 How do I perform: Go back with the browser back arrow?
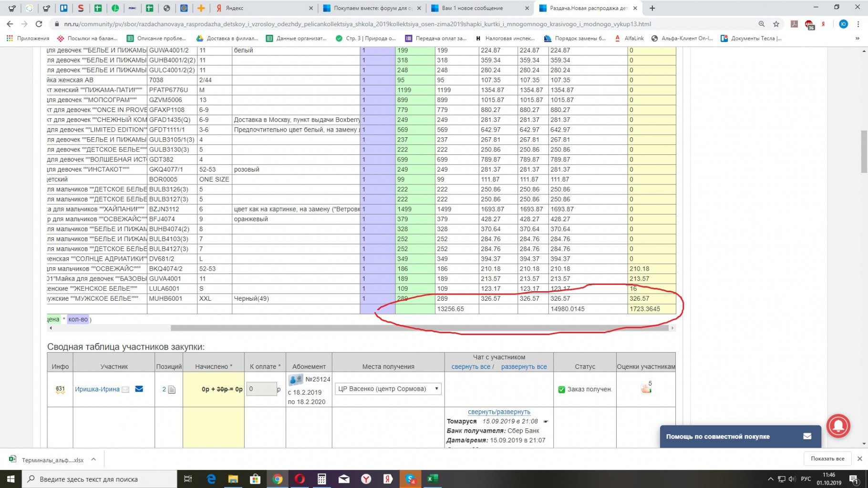(x=10, y=24)
